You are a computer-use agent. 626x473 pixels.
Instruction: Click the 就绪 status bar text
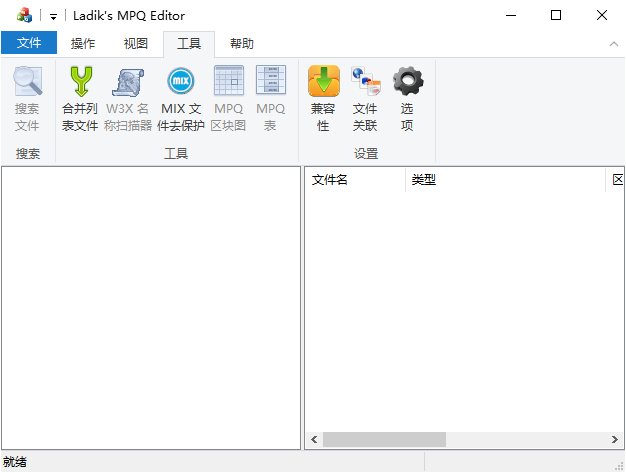pos(15,462)
